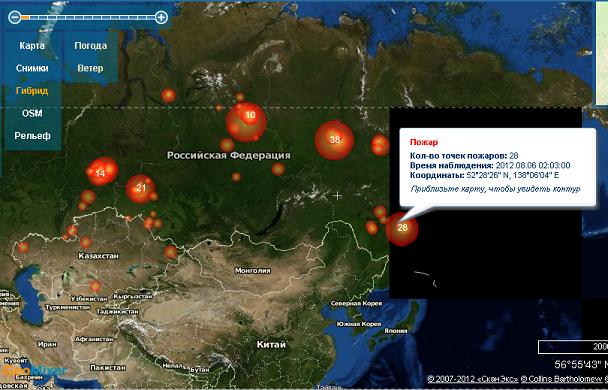The image size is (608, 390).
Task: Click fire cluster marker labeled 28
Action: point(402,229)
